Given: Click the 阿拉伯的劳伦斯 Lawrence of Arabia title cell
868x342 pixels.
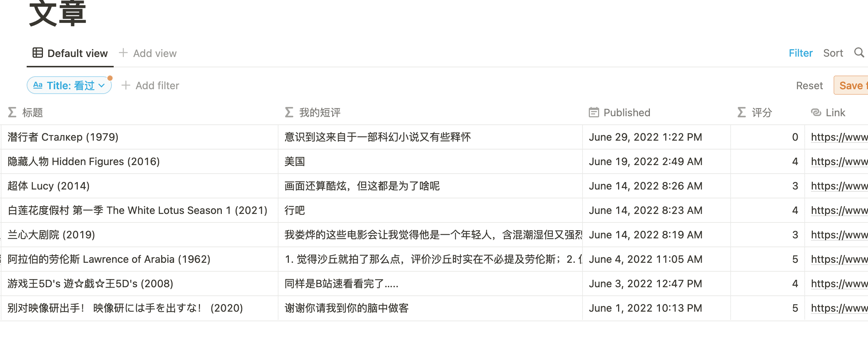Looking at the screenshot, I should tap(109, 259).
